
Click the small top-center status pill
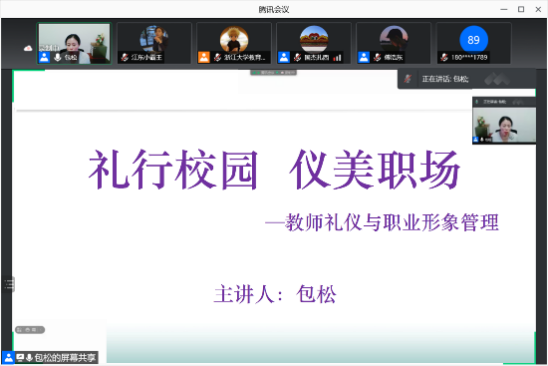[273, 73]
